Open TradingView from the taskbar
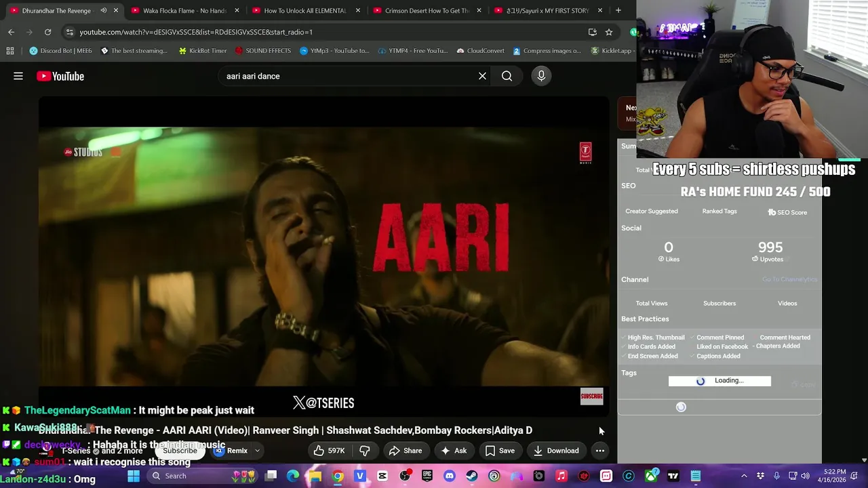Image resolution: width=868 pixels, height=488 pixels. 673,476
